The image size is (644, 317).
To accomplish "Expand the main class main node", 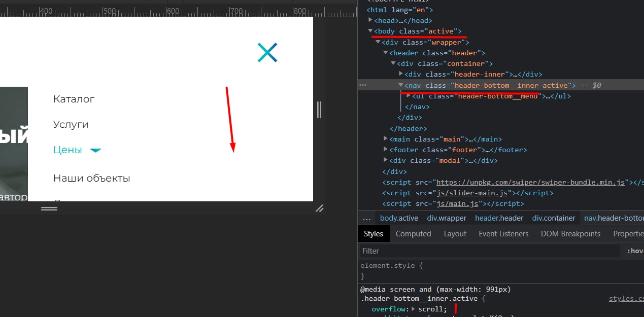I will click(x=386, y=138).
